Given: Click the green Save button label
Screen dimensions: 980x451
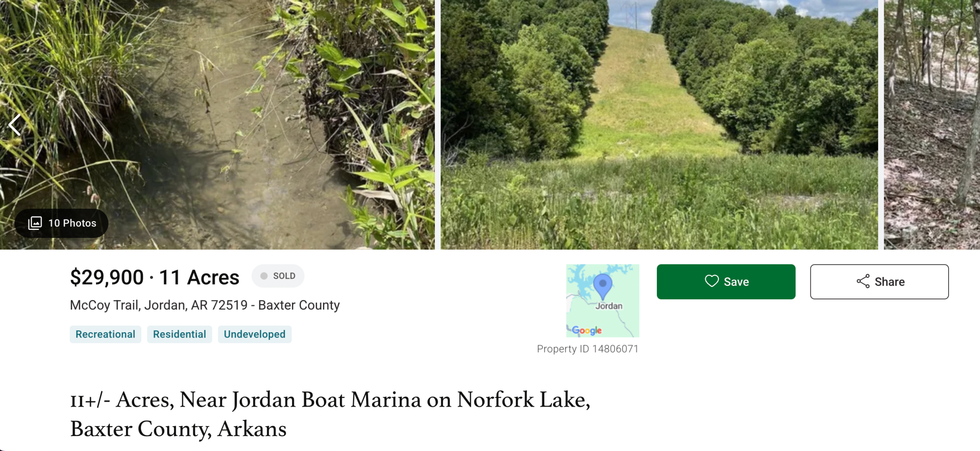Looking at the screenshot, I should [x=736, y=282].
